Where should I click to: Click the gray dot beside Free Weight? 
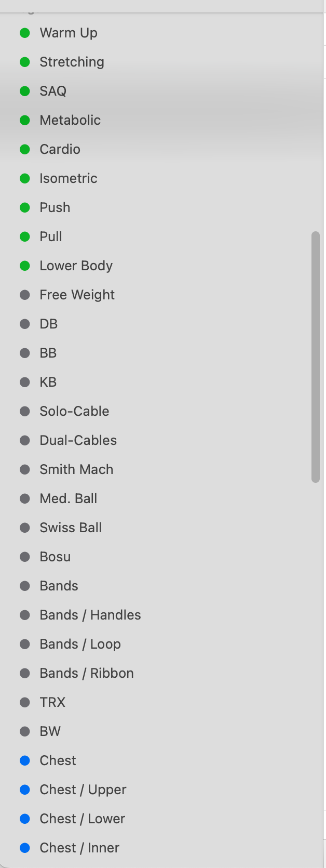click(x=24, y=295)
